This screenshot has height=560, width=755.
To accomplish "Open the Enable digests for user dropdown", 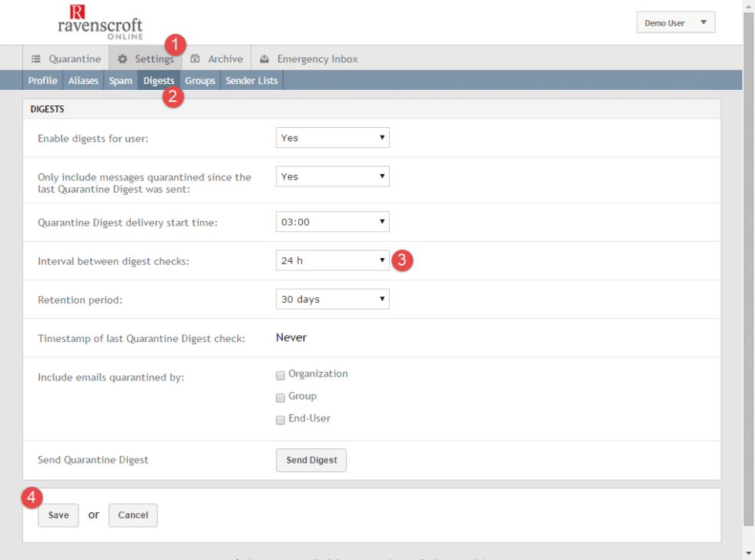I will (x=332, y=137).
